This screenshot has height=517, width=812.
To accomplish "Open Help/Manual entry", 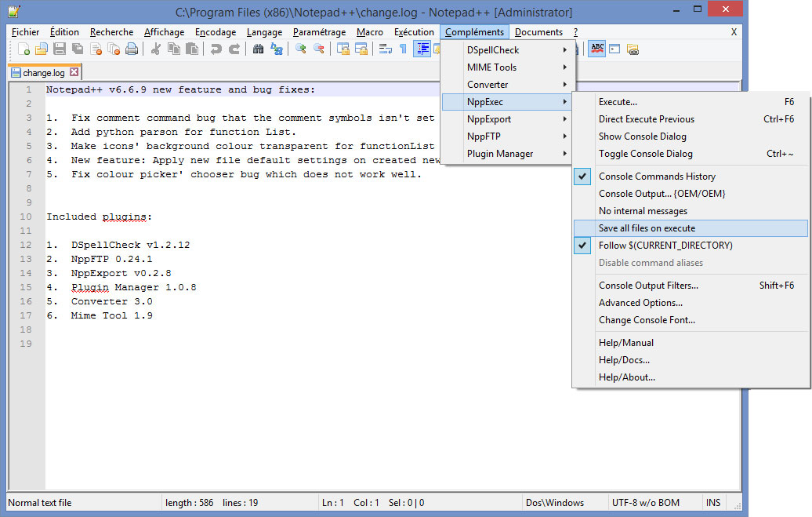I will click(x=691, y=343).
